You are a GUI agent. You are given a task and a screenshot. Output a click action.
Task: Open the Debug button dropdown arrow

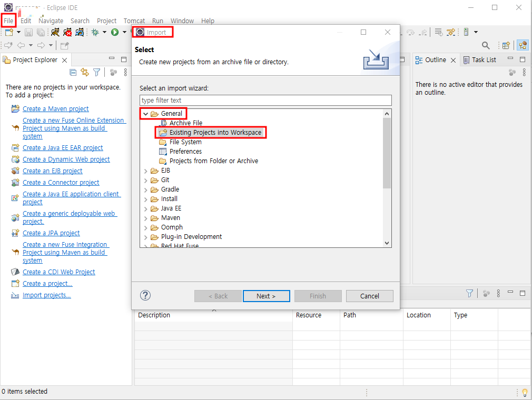[x=104, y=32]
